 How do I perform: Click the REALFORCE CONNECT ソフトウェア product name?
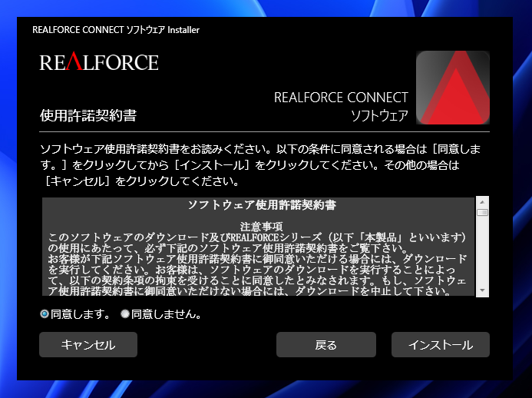pyautogui.click(x=341, y=107)
